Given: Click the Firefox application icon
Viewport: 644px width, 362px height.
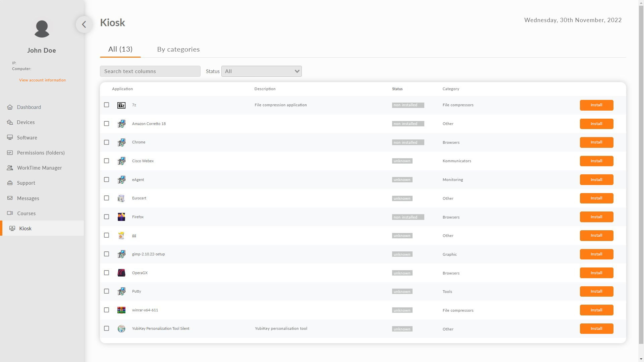Looking at the screenshot, I should pos(121,217).
